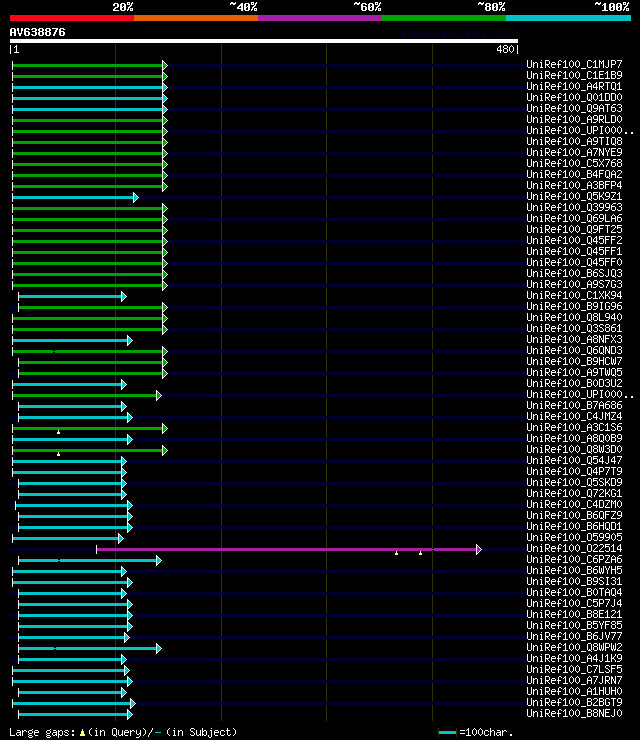Click the purple ~60% identity legend segment
This screenshot has height=740, width=640.
click(320, 18)
